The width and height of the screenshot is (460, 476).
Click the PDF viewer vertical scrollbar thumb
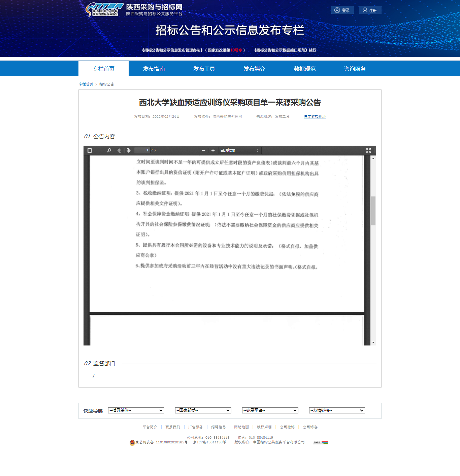tap(373, 211)
